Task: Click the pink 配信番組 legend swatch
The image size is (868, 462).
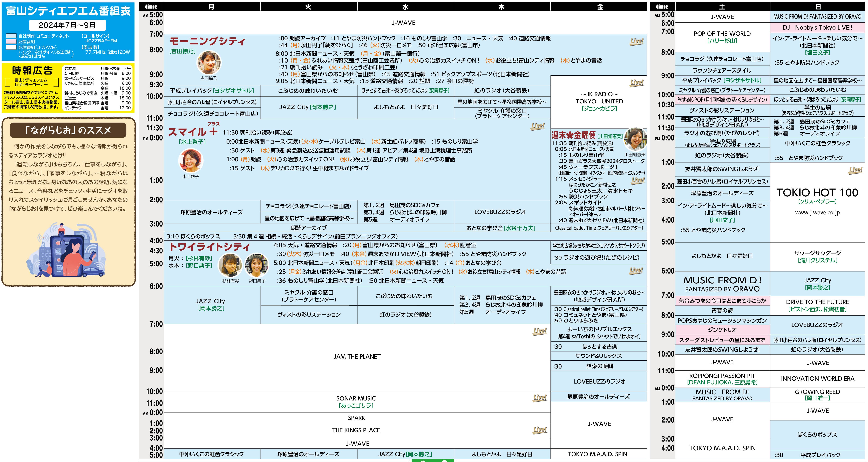Action: click(x=11, y=42)
